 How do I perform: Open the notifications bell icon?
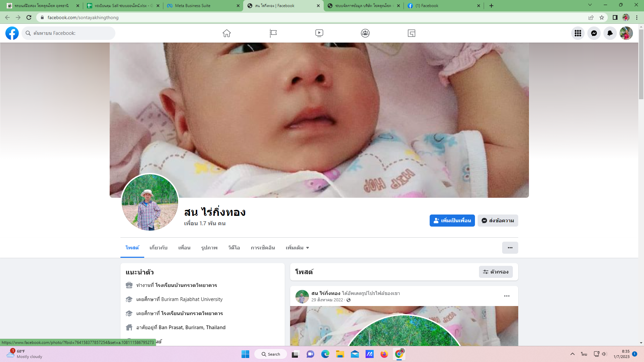click(610, 33)
